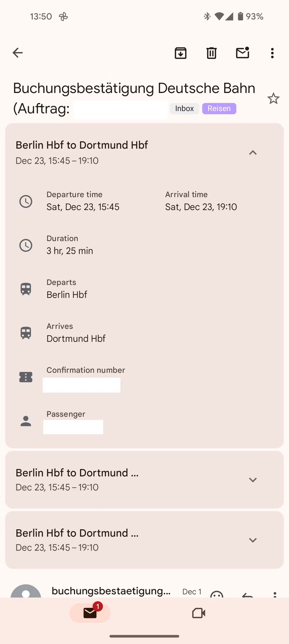Tap the Reisen label chip
The width and height of the screenshot is (289, 644).
pyautogui.click(x=219, y=108)
